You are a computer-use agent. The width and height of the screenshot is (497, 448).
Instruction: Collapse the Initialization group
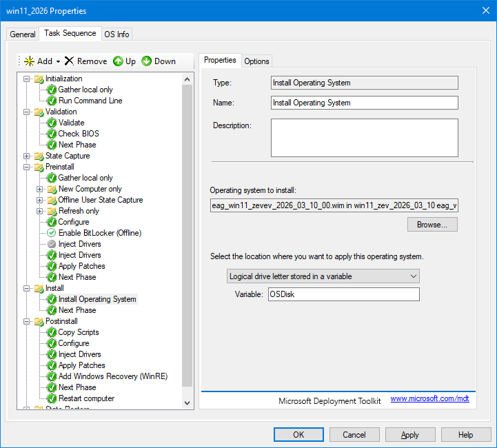coord(27,79)
